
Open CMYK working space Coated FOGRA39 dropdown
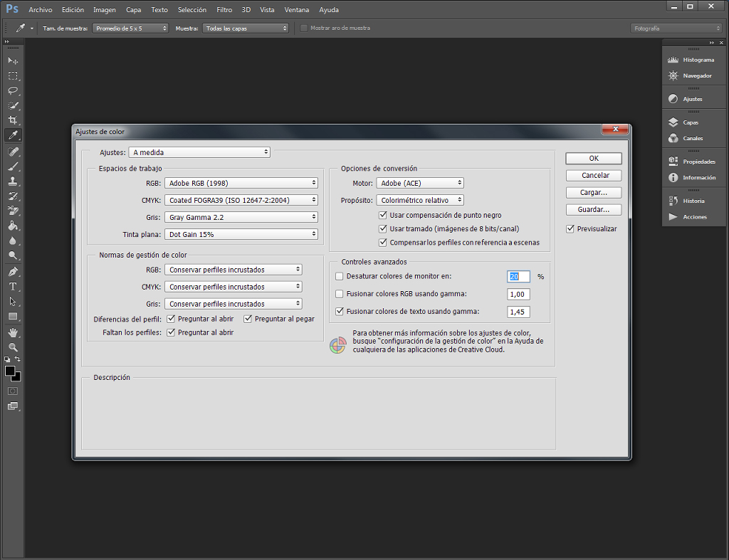241,200
